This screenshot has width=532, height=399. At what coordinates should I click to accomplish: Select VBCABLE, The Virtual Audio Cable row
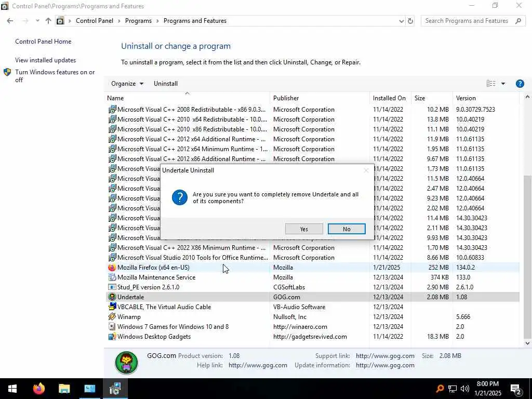pyautogui.click(x=313, y=307)
